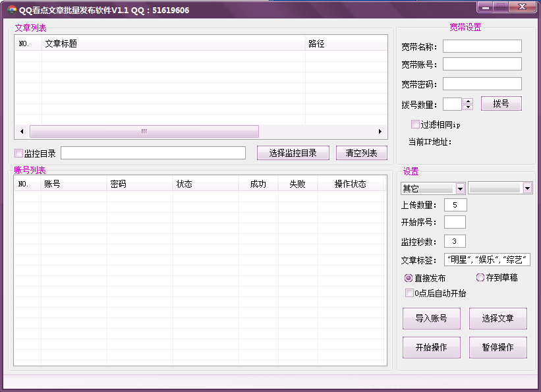Click the 宽带名称 input field

pos(482,46)
